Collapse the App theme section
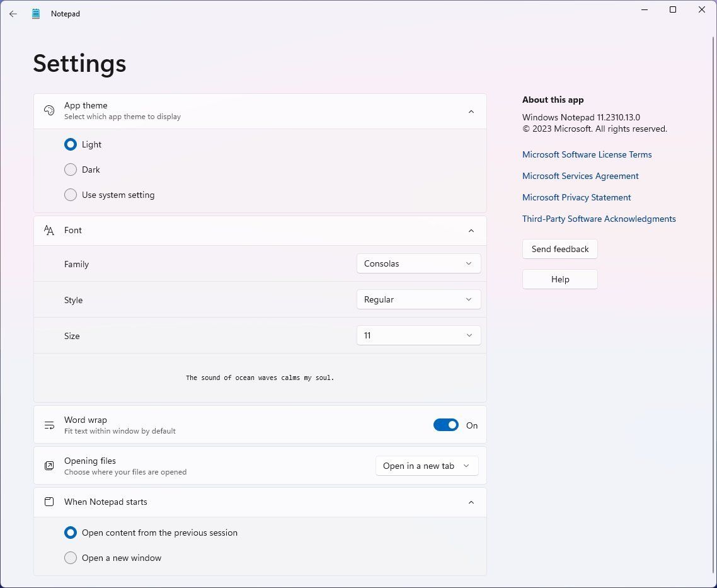This screenshot has width=717, height=588. point(471,112)
